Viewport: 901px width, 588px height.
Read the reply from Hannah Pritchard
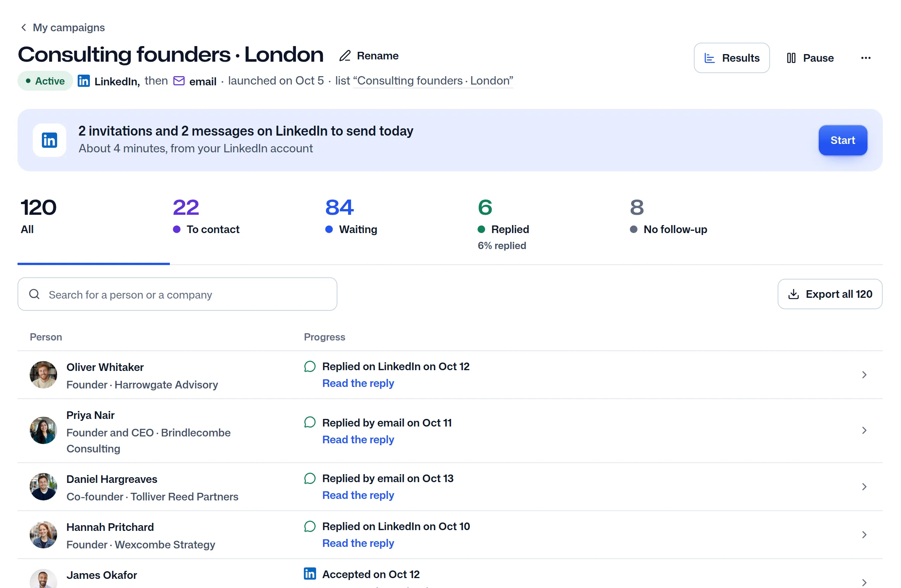pyautogui.click(x=358, y=543)
